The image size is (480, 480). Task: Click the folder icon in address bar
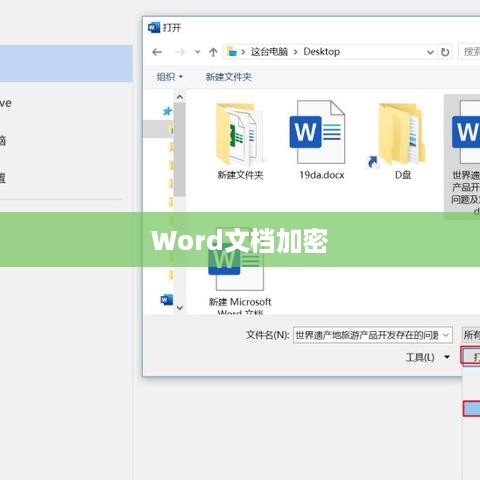pyautogui.click(x=232, y=52)
